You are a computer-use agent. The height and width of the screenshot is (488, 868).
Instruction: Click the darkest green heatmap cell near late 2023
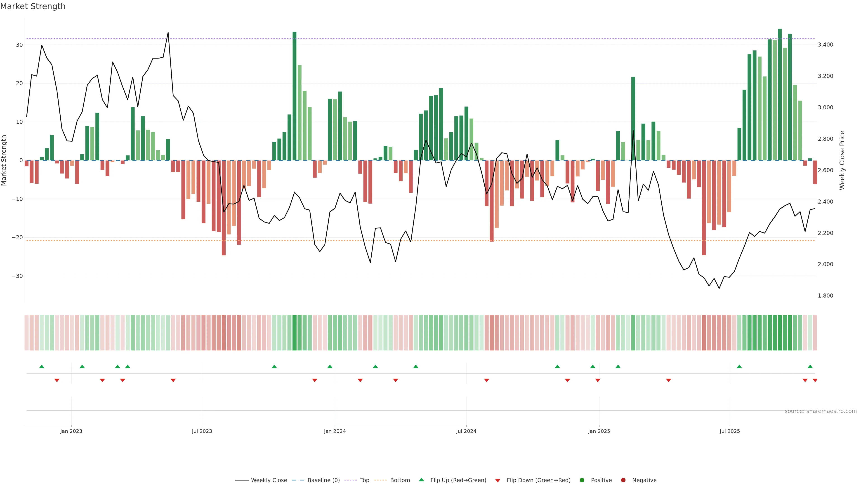tap(295, 332)
